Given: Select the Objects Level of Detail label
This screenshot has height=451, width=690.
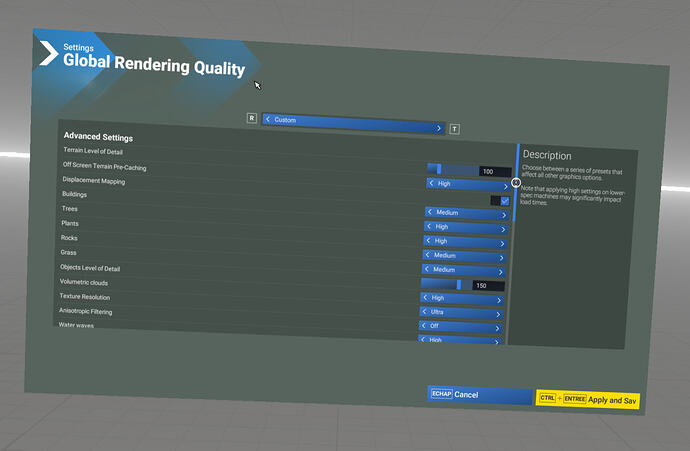Looking at the screenshot, I should click(90, 268).
